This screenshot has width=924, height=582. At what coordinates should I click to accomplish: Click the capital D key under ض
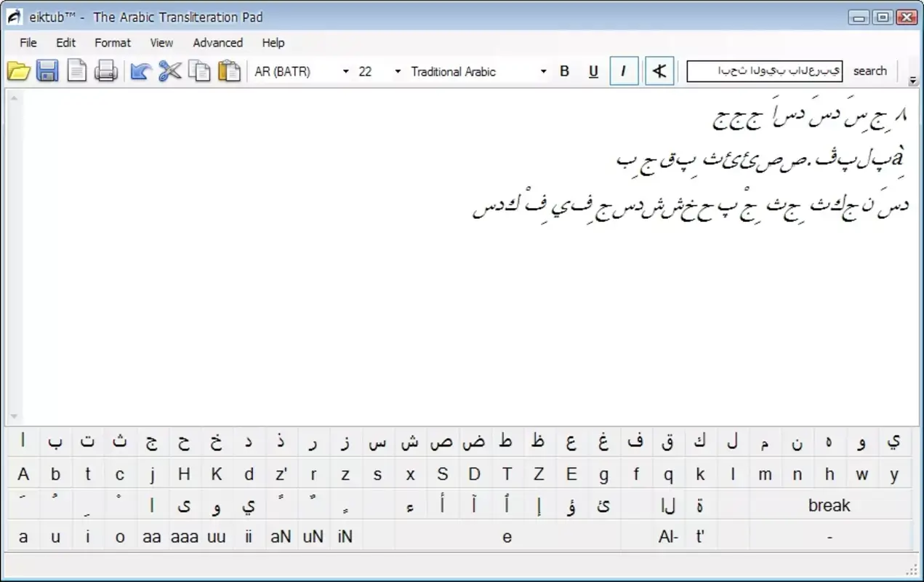tap(474, 475)
